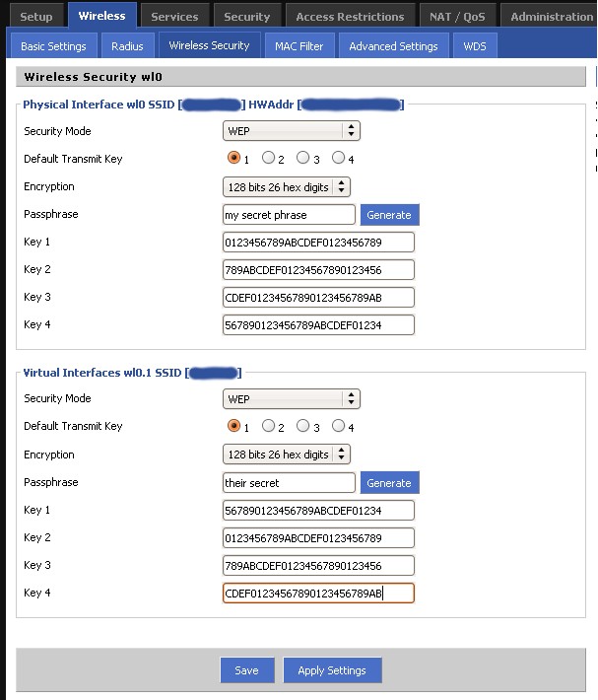Go to Advanced Settings sub-tab
Screen dimensions: 598x700
pyautogui.click(x=393, y=46)
